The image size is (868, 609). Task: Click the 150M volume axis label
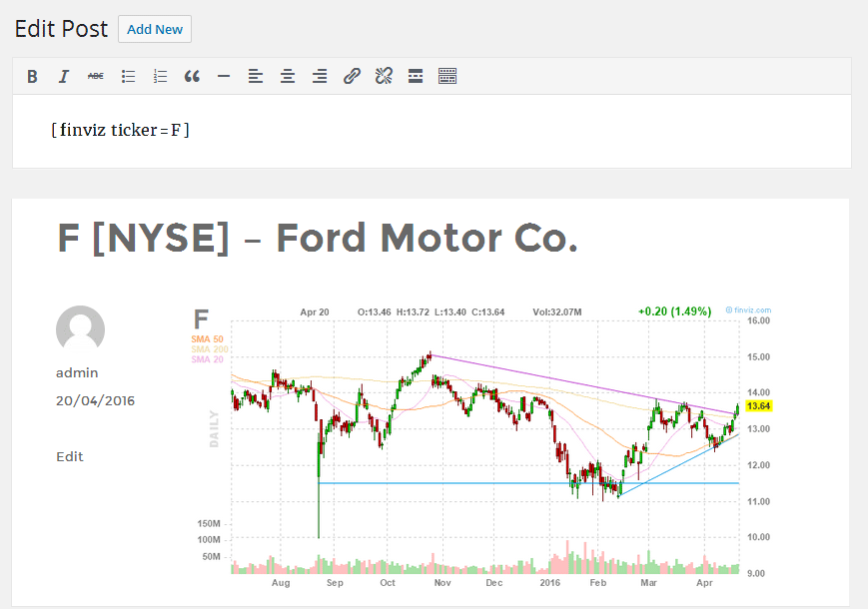coord(209,523)
